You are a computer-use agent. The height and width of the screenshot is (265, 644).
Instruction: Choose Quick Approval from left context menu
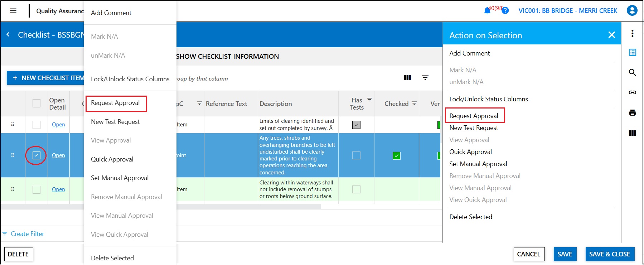112,159
